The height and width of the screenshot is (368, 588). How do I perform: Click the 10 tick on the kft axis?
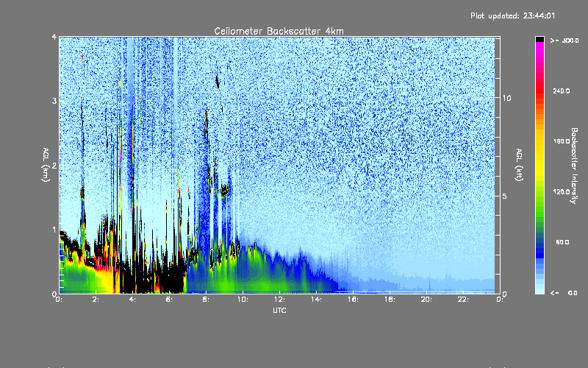[506, 98]
